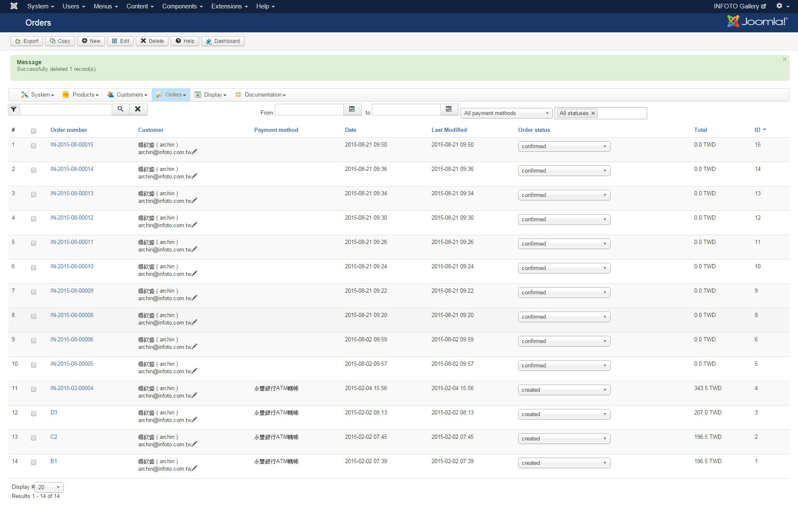Screen dimensions: 798x532
Task: Check the select-all orders checkbox
Action: point(34,131)
